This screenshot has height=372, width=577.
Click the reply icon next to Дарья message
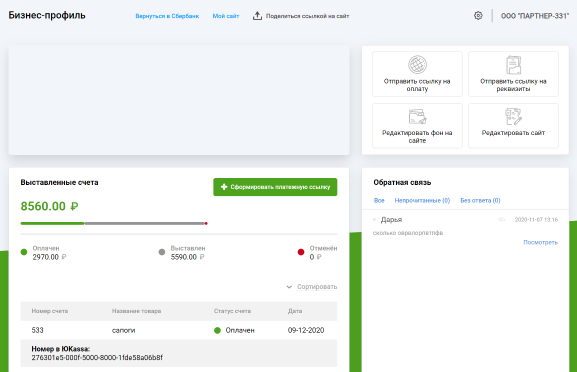click(x=501, y=219)
